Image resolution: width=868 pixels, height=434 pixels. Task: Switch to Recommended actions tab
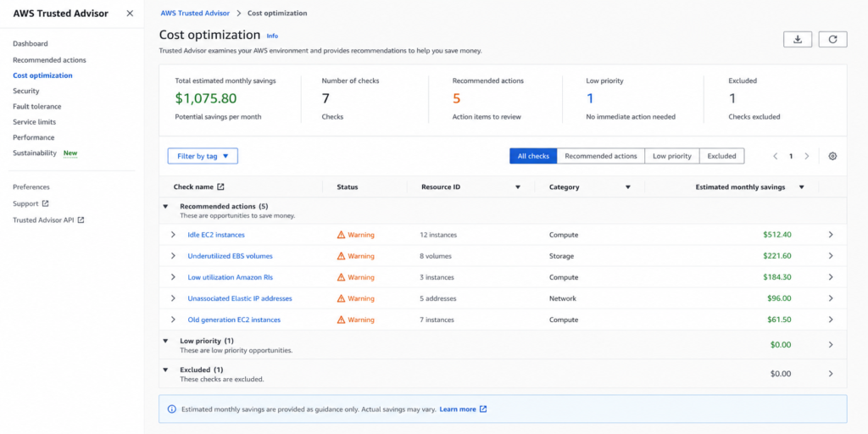[601, 156]
